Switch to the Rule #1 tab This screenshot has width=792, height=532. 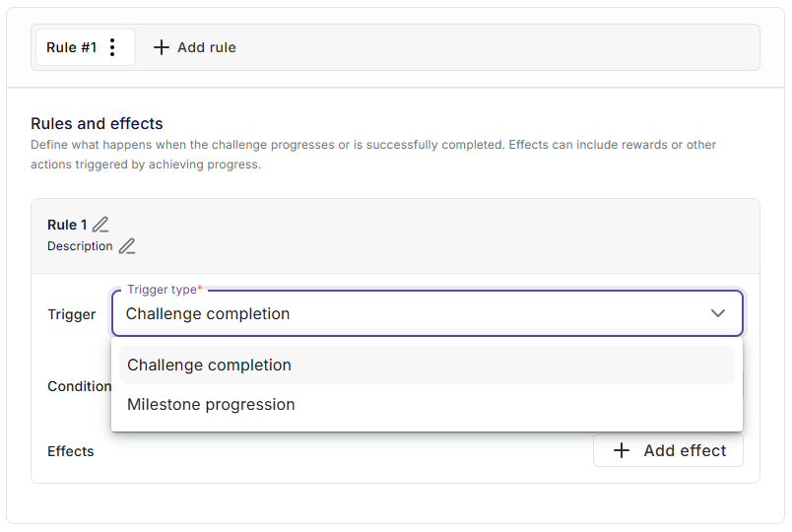pos(71,47)
